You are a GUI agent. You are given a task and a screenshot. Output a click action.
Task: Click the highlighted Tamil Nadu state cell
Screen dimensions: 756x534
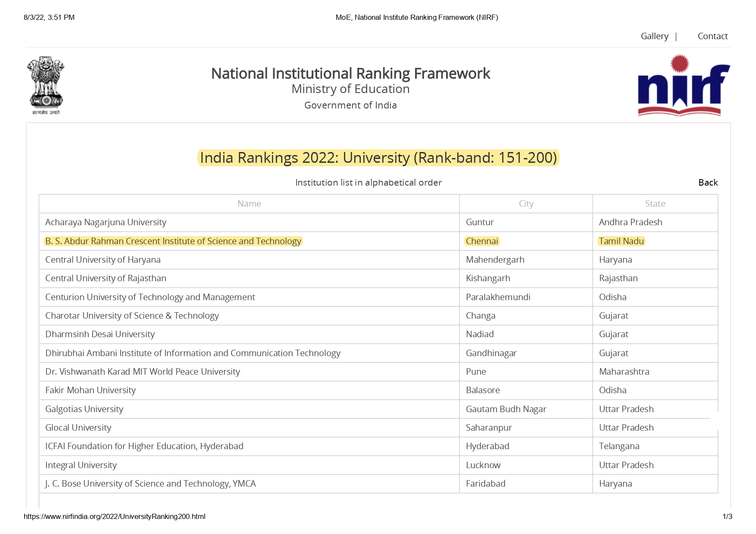click(x=621, y=241)
